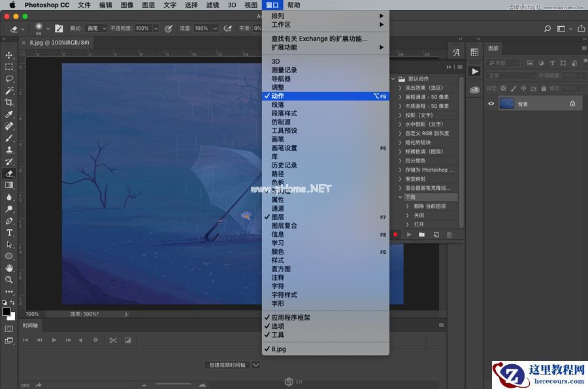Open the 扩展功能 submenu
Screen dimensions: 588x389
325,47
